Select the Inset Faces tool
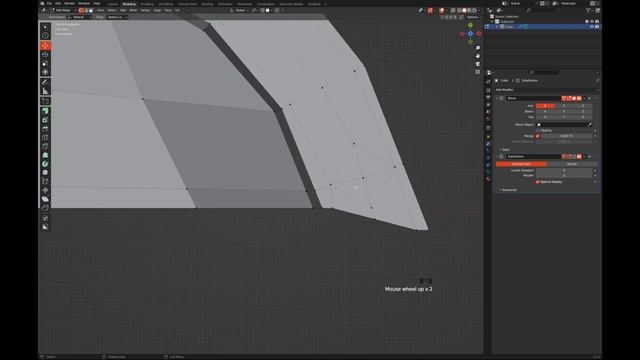This screenshot has width=640, height=360. [45, 120]
